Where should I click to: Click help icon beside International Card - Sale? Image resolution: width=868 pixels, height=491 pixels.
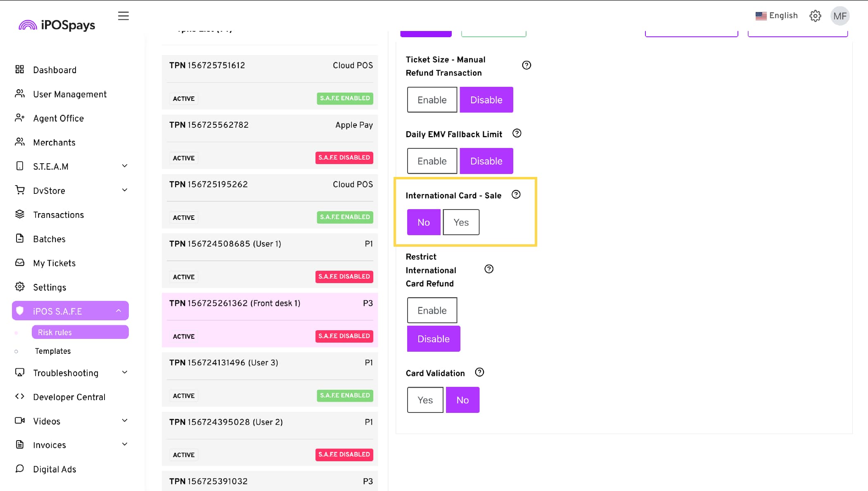[x=516, y=195]
